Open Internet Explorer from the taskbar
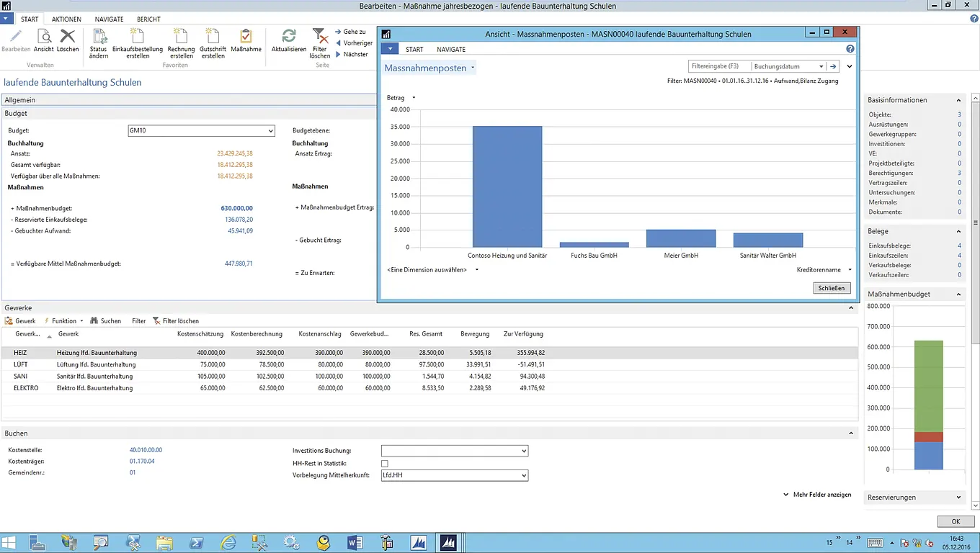 coord(228,542)
